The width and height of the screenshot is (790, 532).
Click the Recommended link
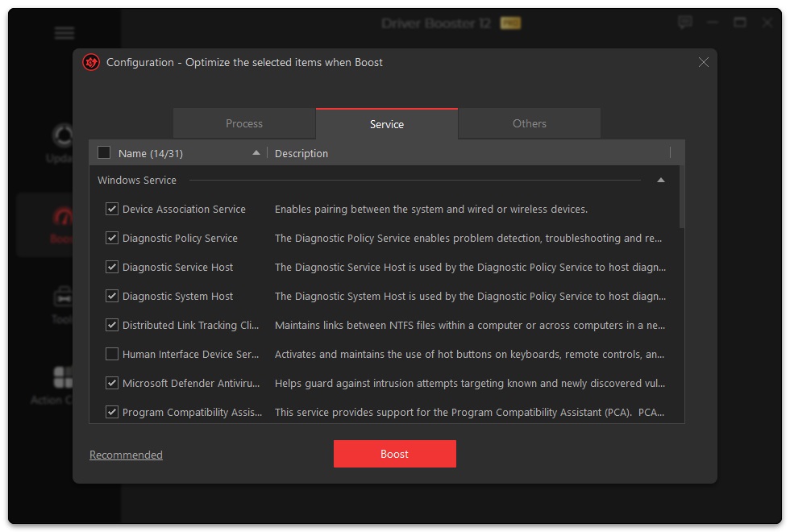click(126, 455)
